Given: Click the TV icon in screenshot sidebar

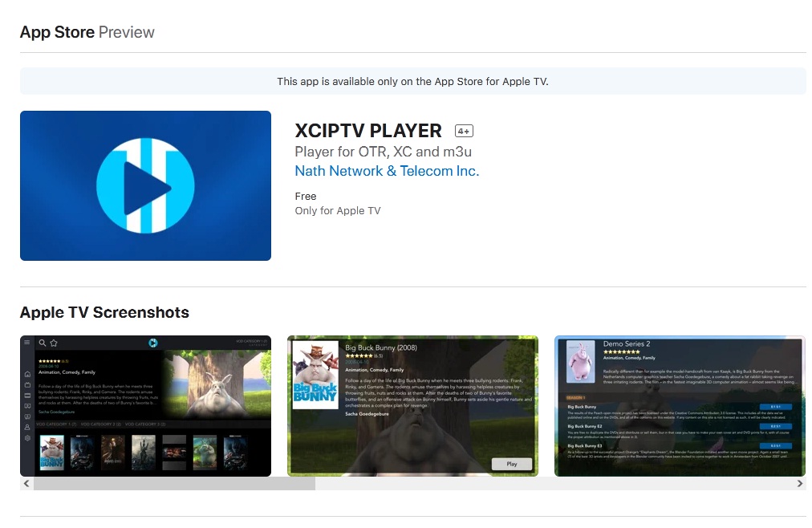Looking at the screenshot, I should pyautogui.click(x=27, y=385).
